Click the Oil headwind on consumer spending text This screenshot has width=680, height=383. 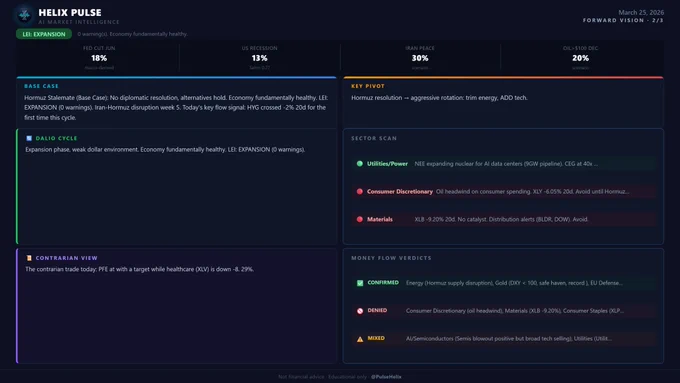point(533,191)
